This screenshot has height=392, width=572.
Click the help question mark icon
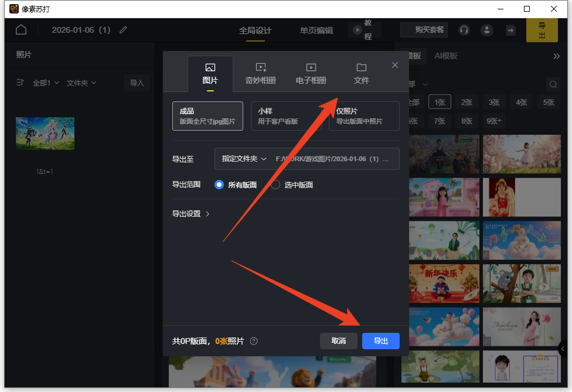tap(254, 341)
